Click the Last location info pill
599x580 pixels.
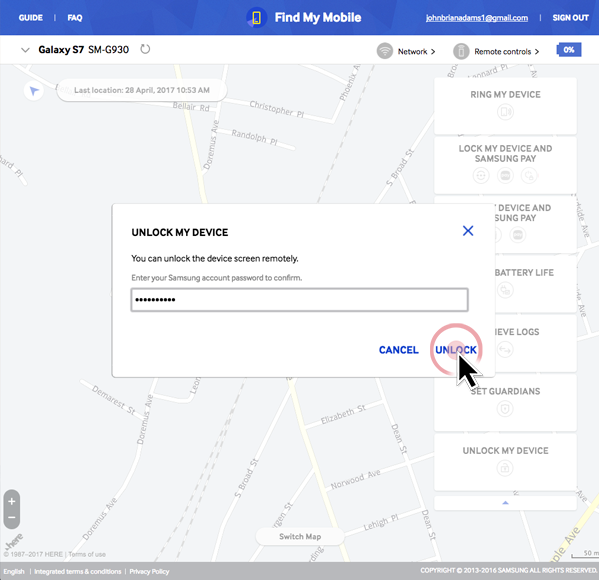pyautogui.click(x=142, y=90)
